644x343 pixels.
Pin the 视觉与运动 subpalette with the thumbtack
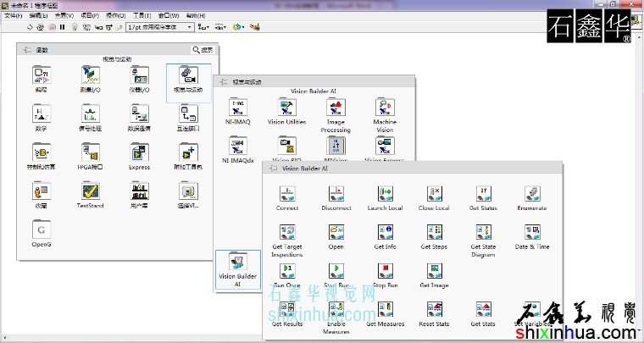click(x=224, y=81)
